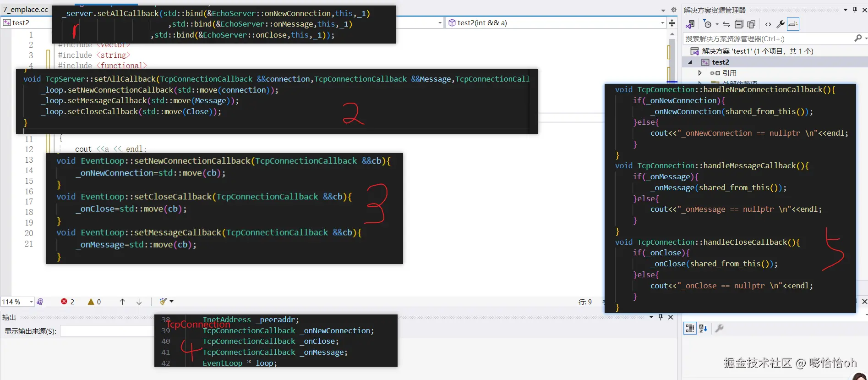Open properties wrench icon in Solution Explorer
This screenshot has width=868, height=380.
[781, 24]
